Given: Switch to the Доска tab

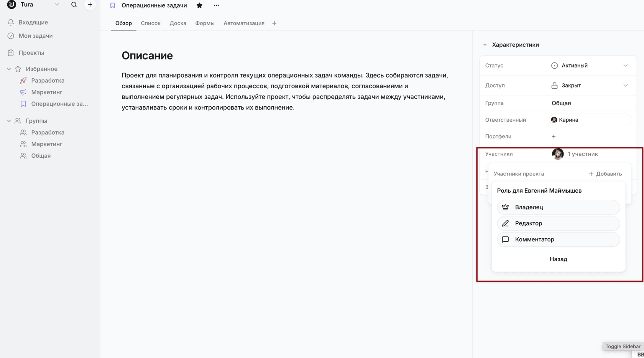Looking at the screenshot, I should [x=178, y=23].
